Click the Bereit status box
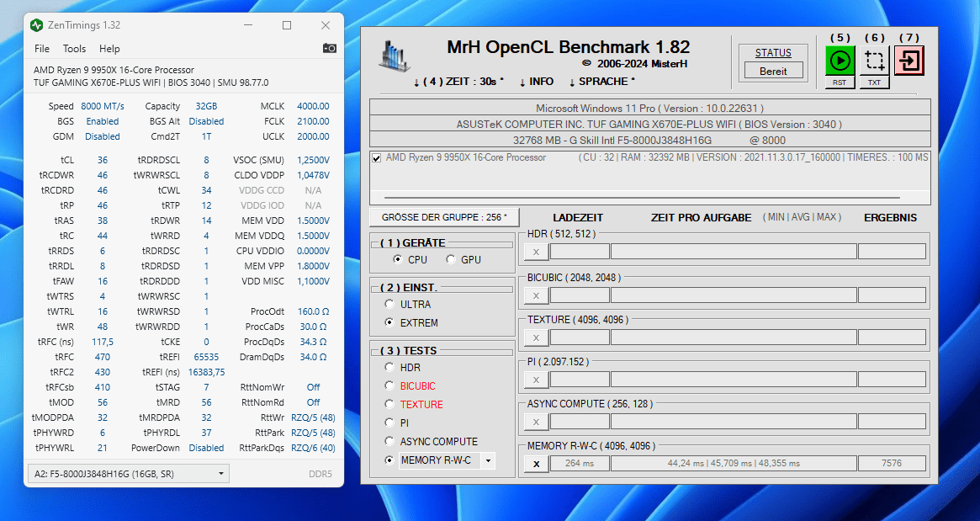Image resolution: width=980 pixels, height=521 pixels. pos(773,71)
